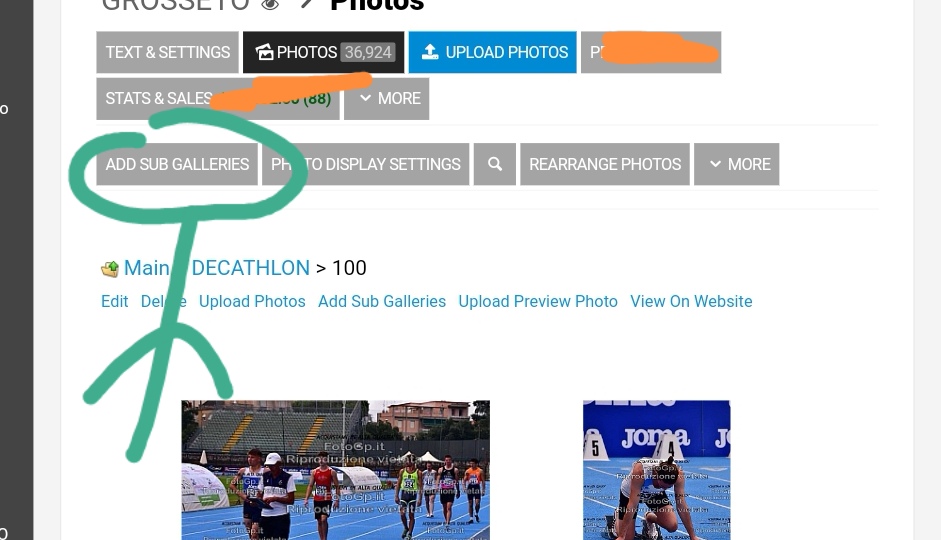Click the View On Website link
941x540 pixels.
tap(691, 301)
